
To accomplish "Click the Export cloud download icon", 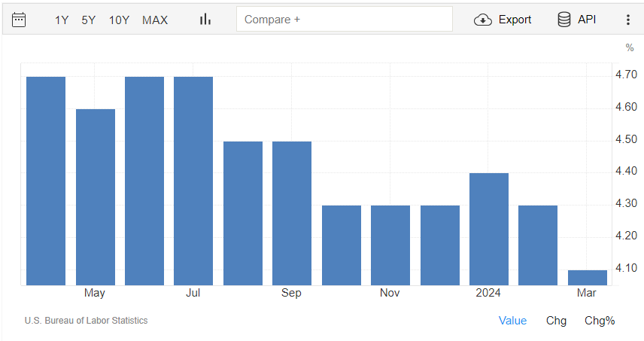I will tap(482, 20).
